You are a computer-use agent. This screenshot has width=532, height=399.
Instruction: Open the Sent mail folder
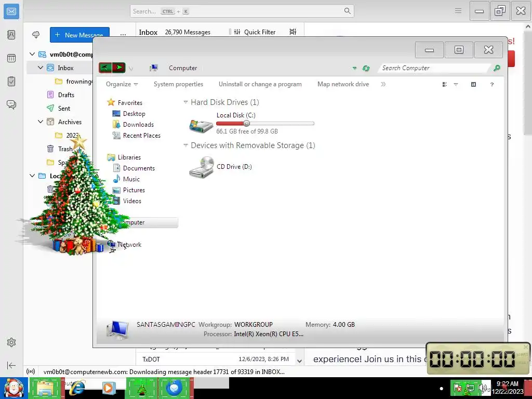point(64,108)
